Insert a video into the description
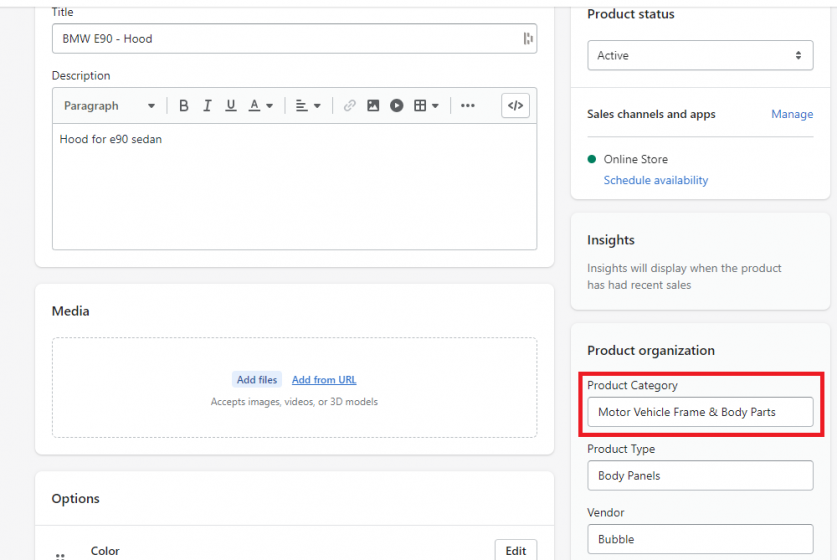Screen dimensions: 837x560 tap(397, 106)
